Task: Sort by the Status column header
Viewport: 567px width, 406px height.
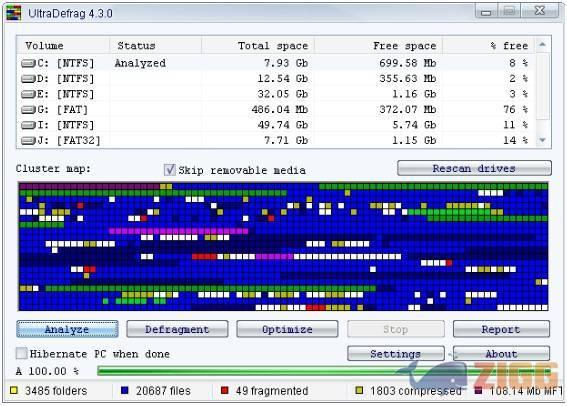Action: (x=155, y=46)
